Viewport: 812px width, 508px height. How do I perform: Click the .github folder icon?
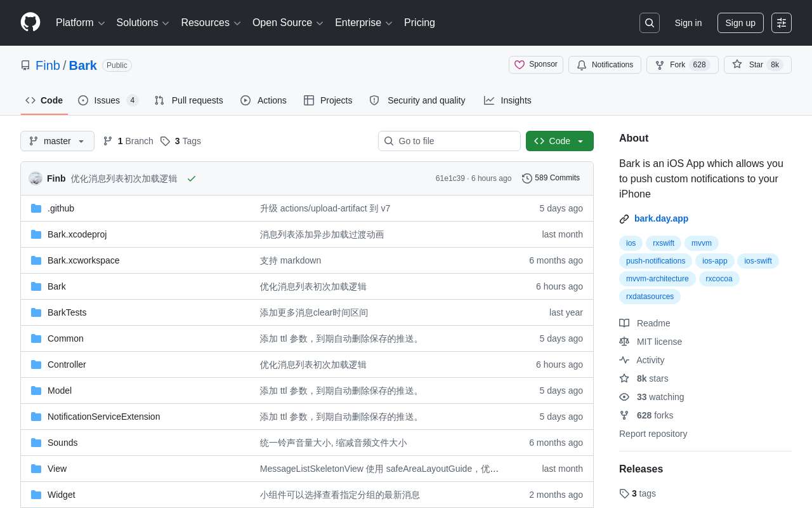tap(36, 208)
